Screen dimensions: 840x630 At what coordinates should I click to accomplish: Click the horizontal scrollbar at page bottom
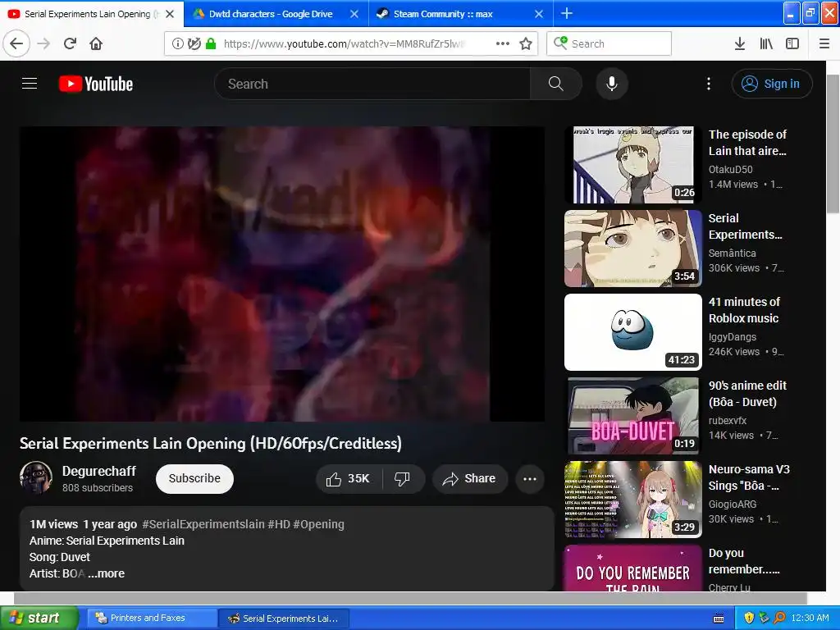[410, 598]
